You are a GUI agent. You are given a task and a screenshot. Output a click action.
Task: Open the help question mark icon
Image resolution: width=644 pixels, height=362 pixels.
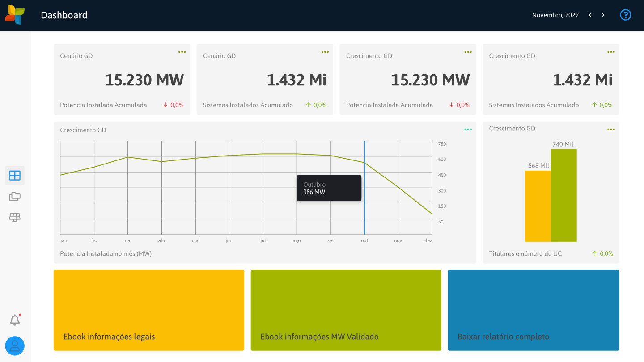coord(625,15)
